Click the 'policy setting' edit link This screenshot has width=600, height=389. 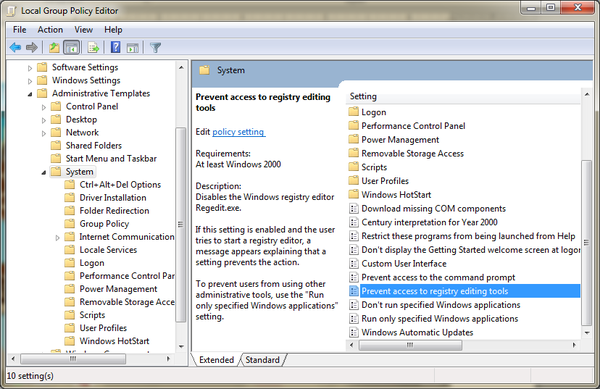(238, 132)
